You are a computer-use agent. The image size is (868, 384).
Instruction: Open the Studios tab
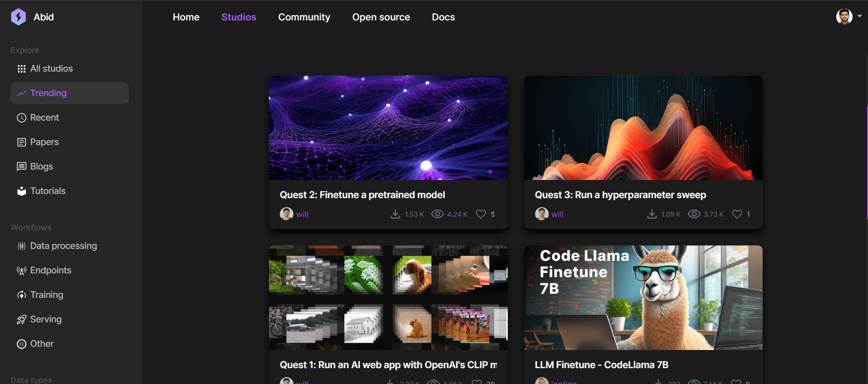[239, 17]
